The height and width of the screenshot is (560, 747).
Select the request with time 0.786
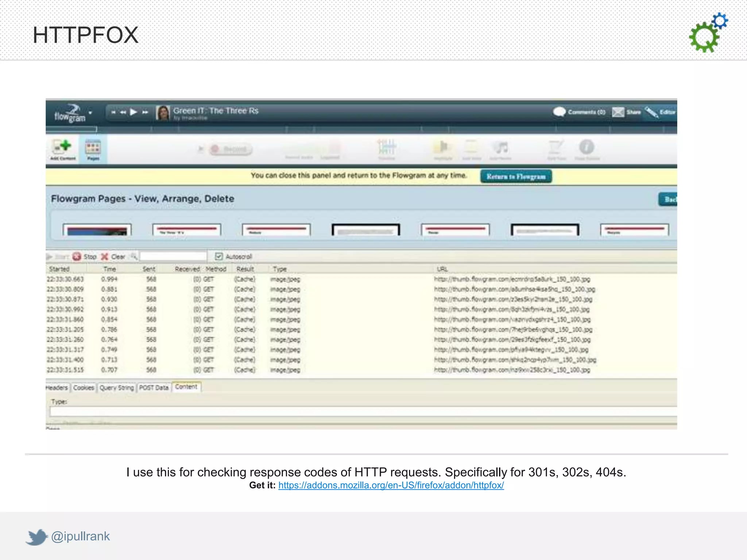click(x=361, y=330)
